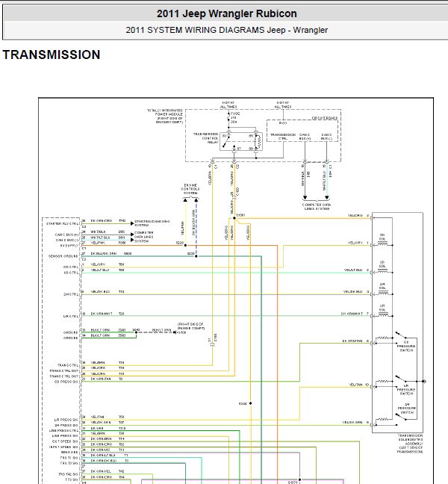This screenshot has height=484, width=448.
Task: Click the "TRANS CTRL" pin label
Action: 68,365
